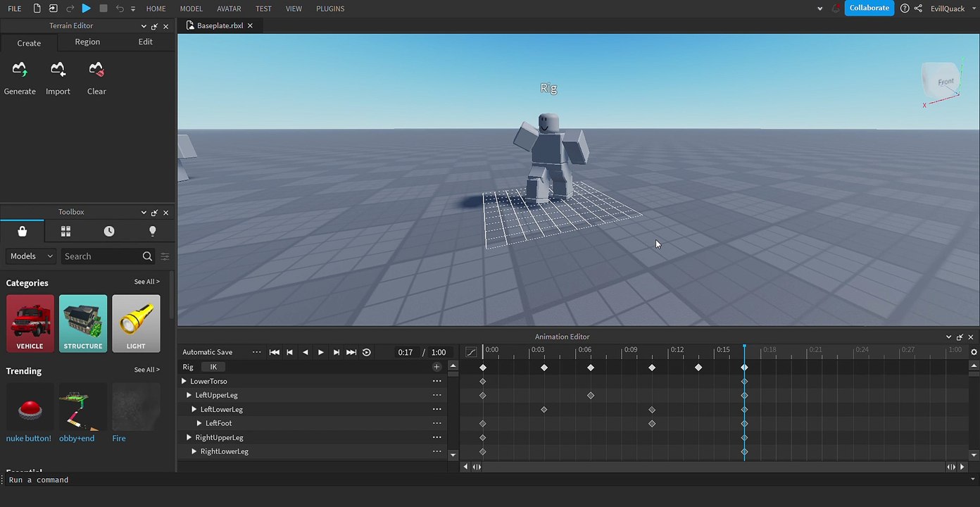
Task: Open the Toolbox Creations lightbulb tab
Action: (x=153, y=231)
